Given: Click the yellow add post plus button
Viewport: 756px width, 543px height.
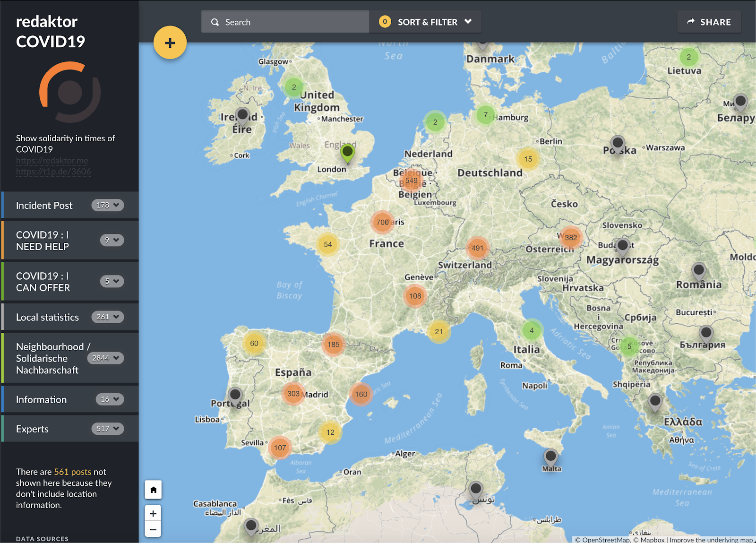Looking at the screenshot, I should (170, 43).
